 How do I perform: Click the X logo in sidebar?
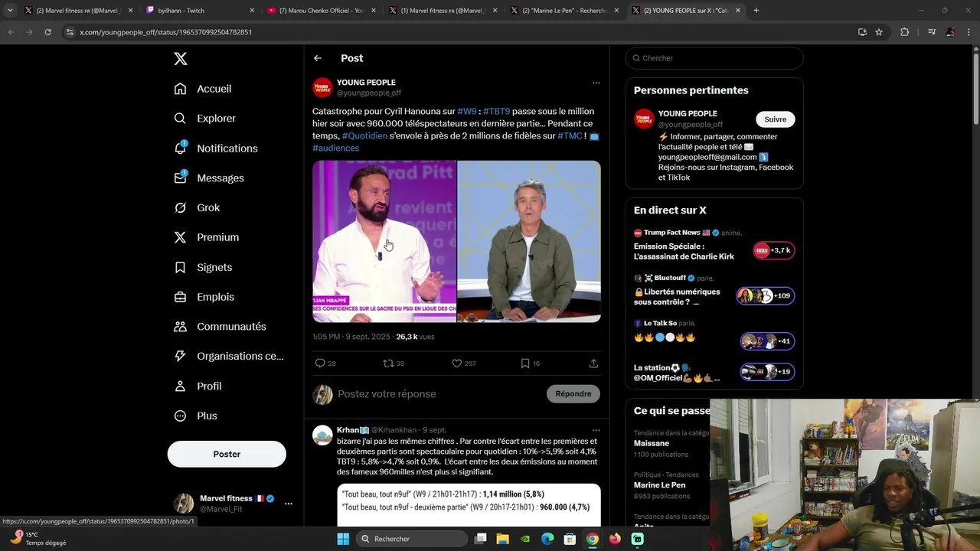(180, 59)
